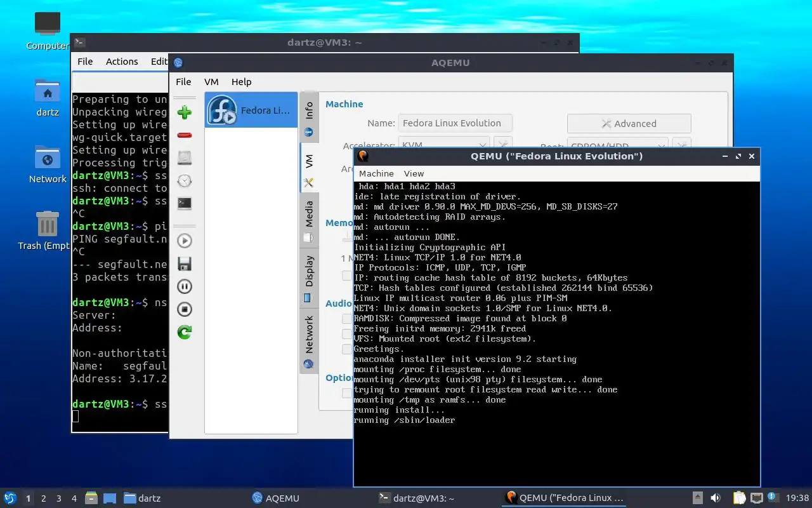The width and height of the screenshot is (812, 508).
Task: Click the network connection tray icon
Action: pos(756,498)
